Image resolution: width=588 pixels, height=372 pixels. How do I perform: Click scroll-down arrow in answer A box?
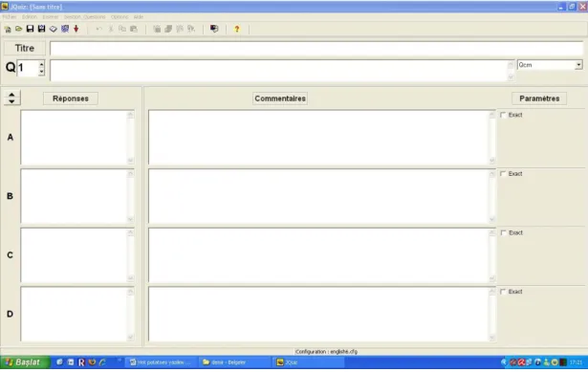tap(130, 161)
